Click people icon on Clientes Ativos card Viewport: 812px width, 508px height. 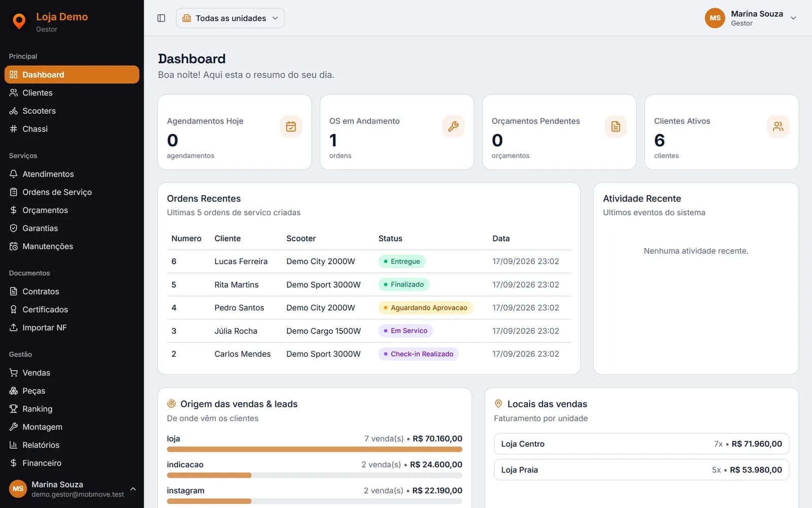778,126
